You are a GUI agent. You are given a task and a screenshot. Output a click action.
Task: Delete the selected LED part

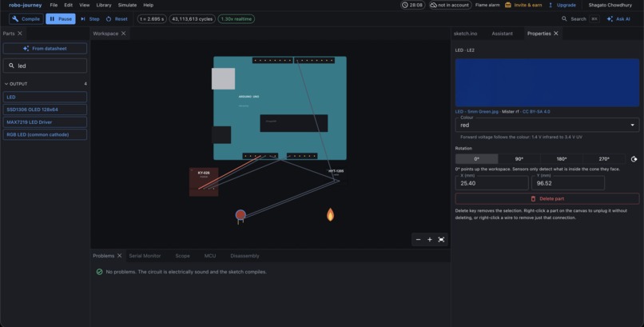[x=547, y=199]
